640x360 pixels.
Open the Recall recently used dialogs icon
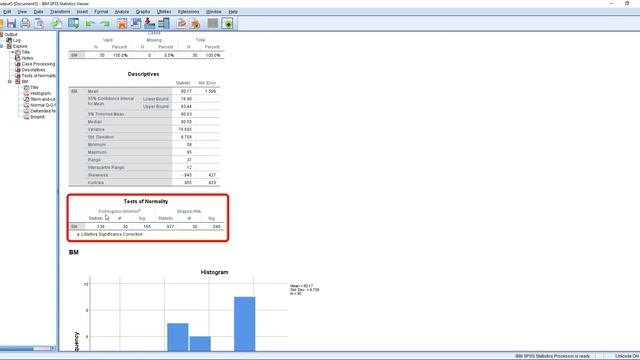(74, 23)
